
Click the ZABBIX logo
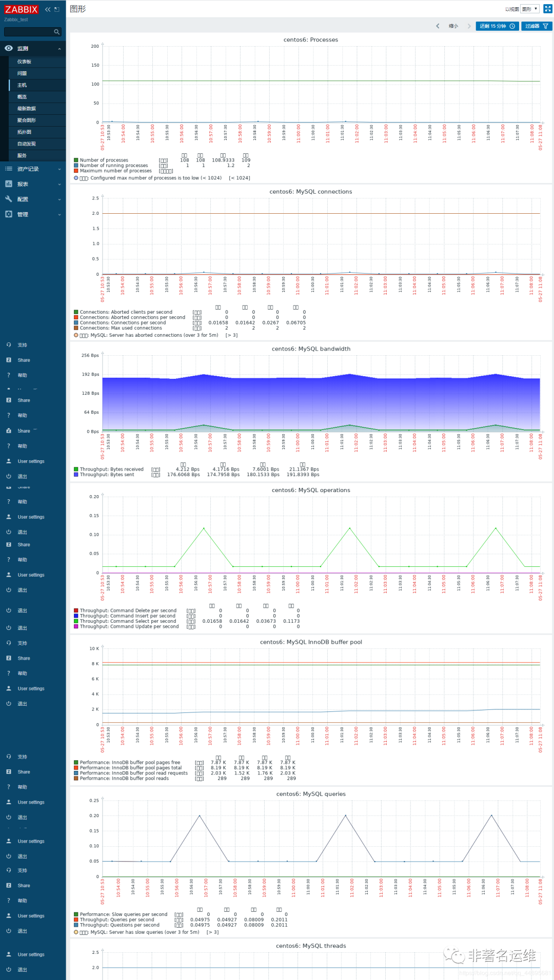coord(21,9)
